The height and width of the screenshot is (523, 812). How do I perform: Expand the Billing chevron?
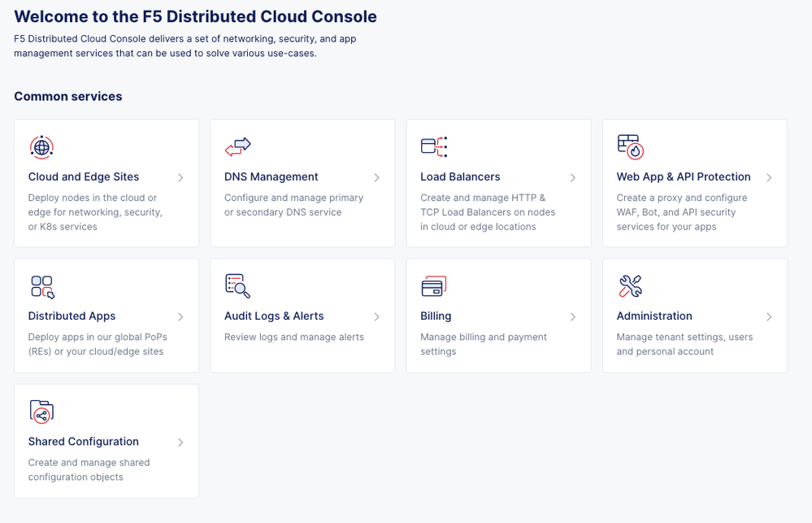click(x=573, y=316)
